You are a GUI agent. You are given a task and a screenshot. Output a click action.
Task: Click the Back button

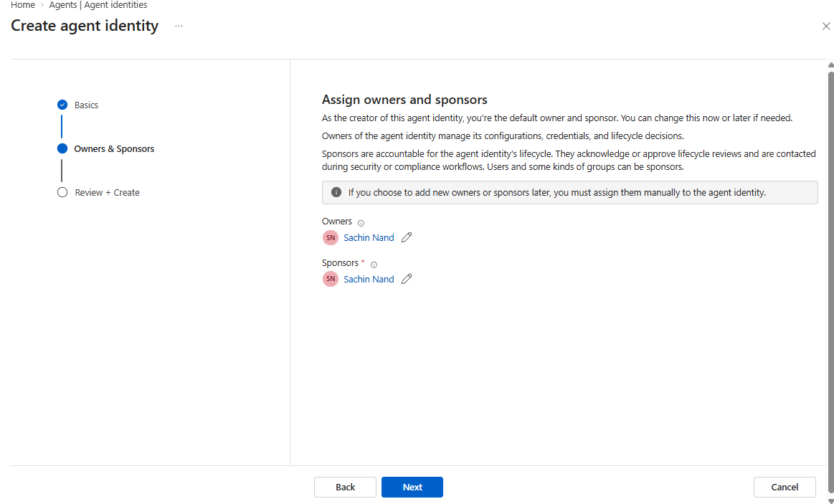[x=345, y=487]
